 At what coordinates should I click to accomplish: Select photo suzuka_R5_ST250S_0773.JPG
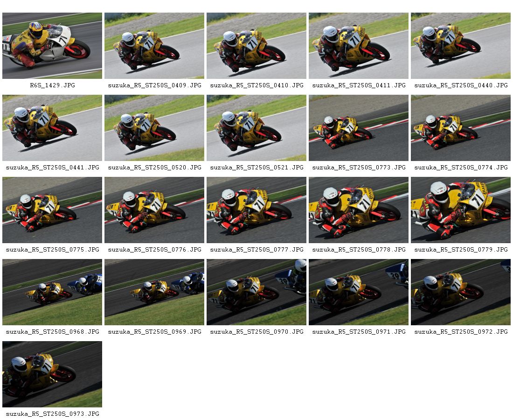coord(359,128)
